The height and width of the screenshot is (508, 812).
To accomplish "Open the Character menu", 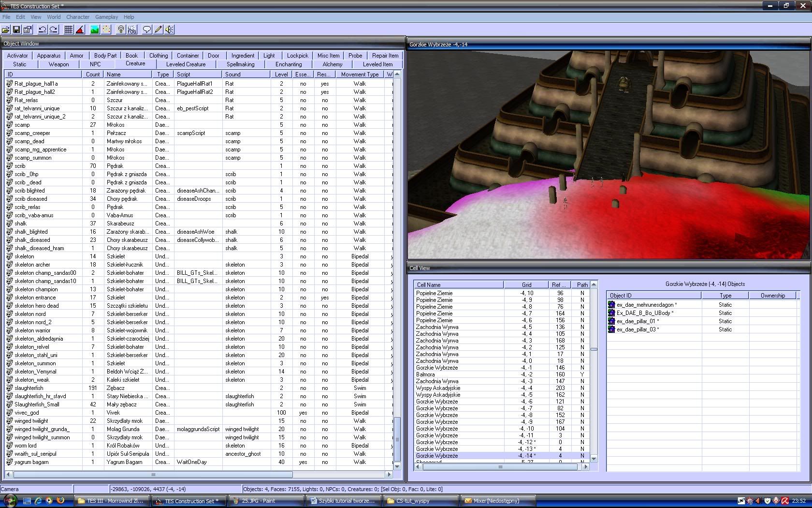I will pos(78,17).
